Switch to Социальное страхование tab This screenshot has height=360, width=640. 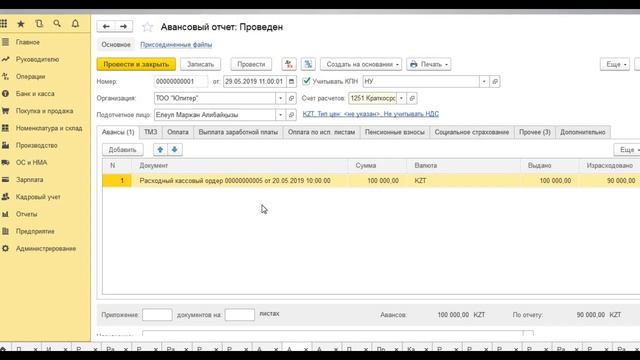point(472,132)
